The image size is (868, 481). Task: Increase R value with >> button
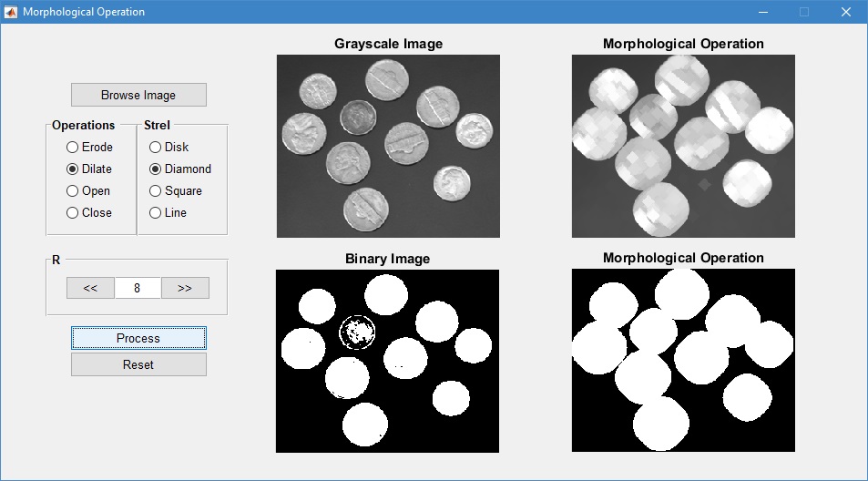185,288
